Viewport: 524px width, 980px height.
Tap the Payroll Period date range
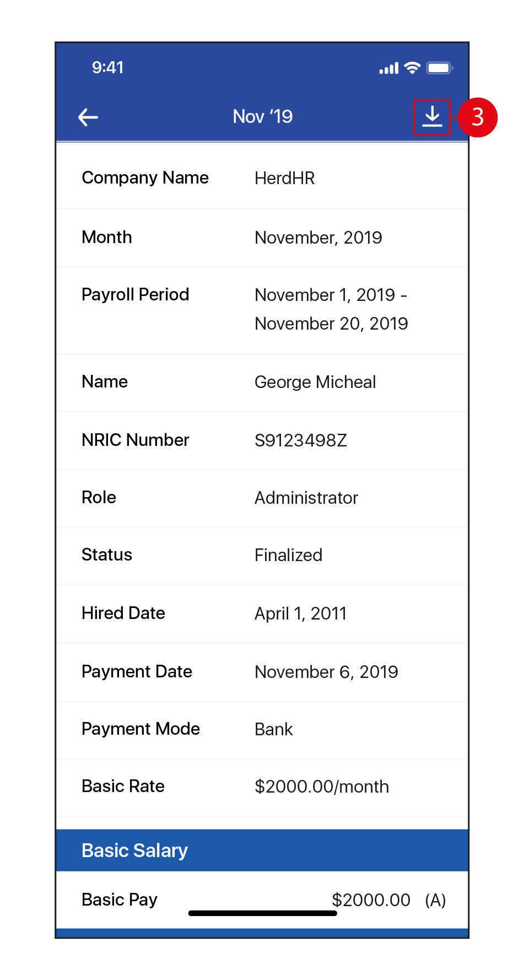click(331, 309)
